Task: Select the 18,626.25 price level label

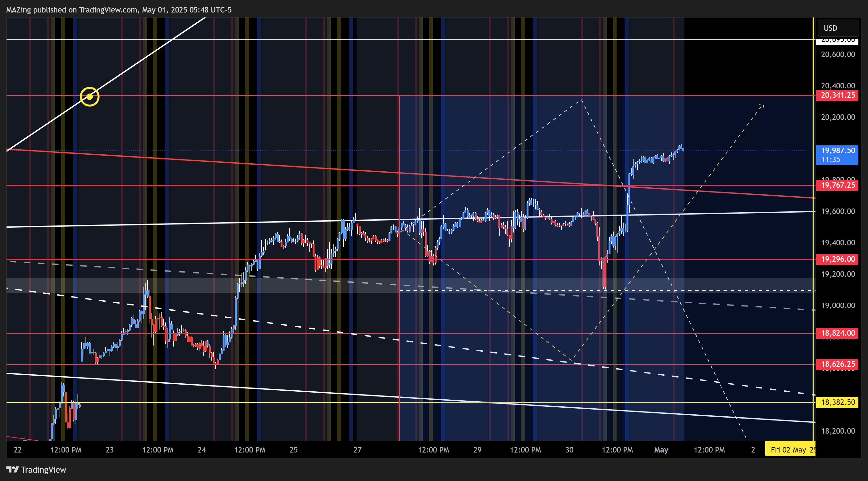Action: click(x=837, y=364)
